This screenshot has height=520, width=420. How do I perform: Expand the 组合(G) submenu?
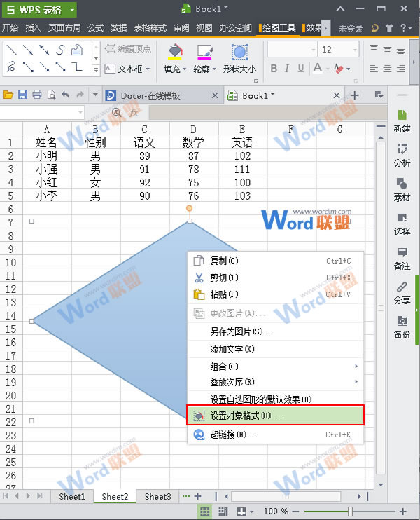[x=276, y=367]
